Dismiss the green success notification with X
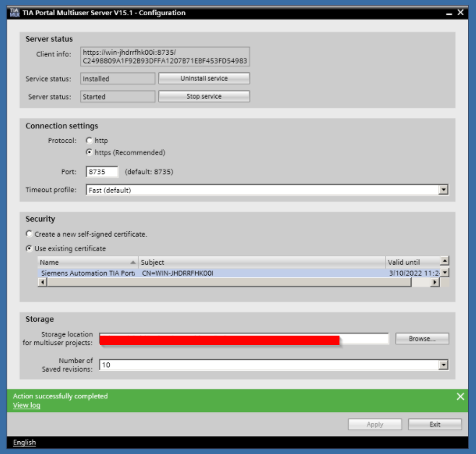Screen dimensions: 476x454 [460, 396]
